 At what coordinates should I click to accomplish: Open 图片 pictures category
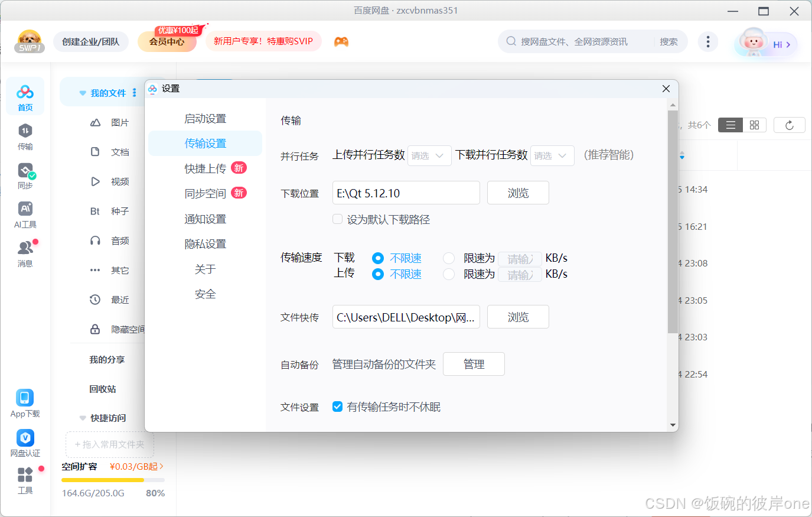point(109,122)
